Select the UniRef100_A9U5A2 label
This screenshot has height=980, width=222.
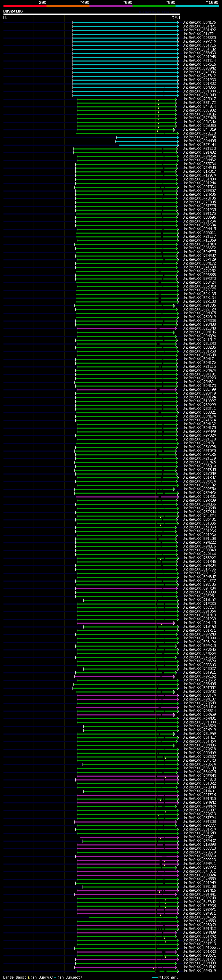199,967
